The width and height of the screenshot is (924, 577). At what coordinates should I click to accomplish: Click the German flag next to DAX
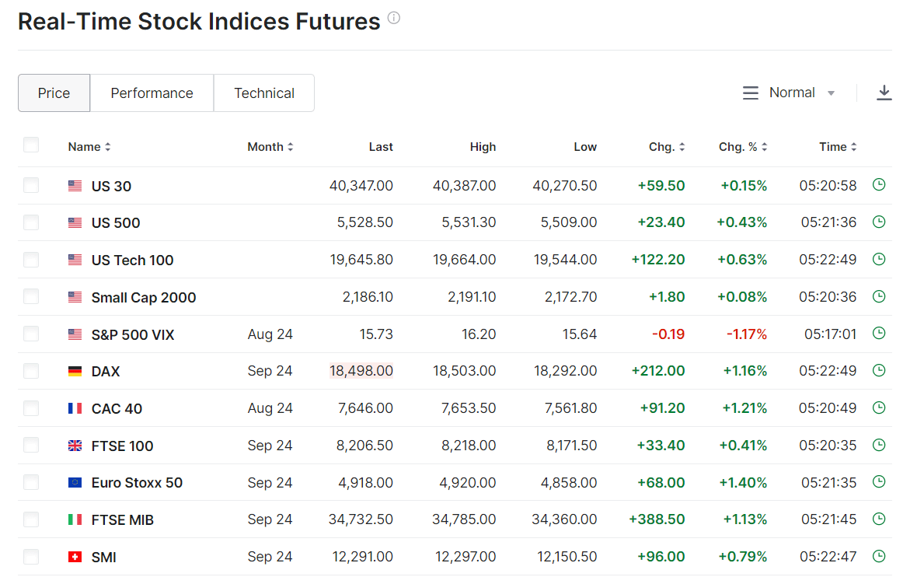click(x=75, y=371)
